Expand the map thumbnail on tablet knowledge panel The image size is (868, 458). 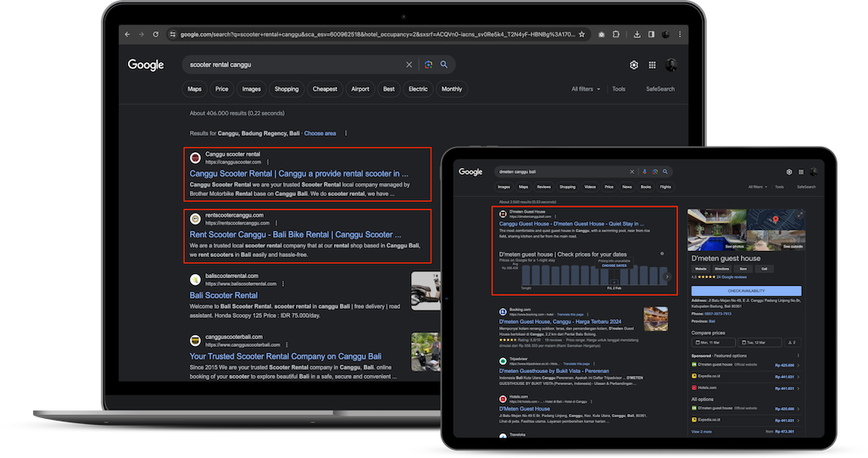pyautogui.click(x=800, y=214)
